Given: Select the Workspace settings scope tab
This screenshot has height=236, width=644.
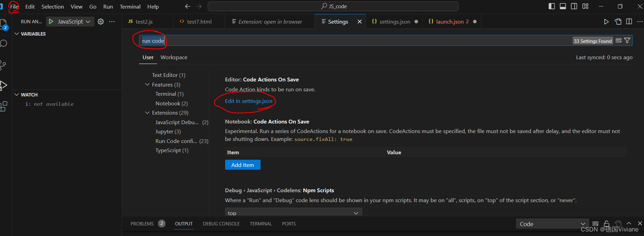Looking at the screenshot, I should [x=174, y=57].
